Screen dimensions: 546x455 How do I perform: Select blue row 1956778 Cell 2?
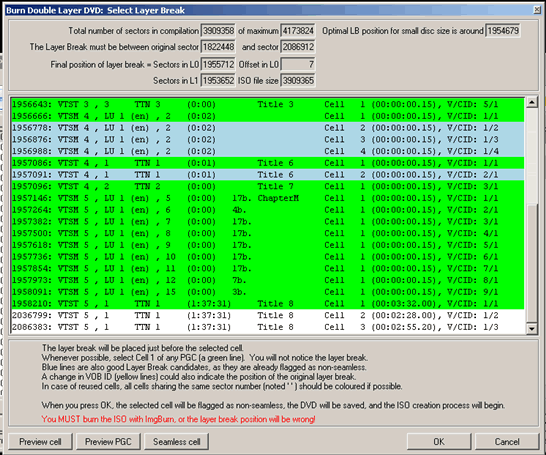pyautogui.click(x=268, y=128)
